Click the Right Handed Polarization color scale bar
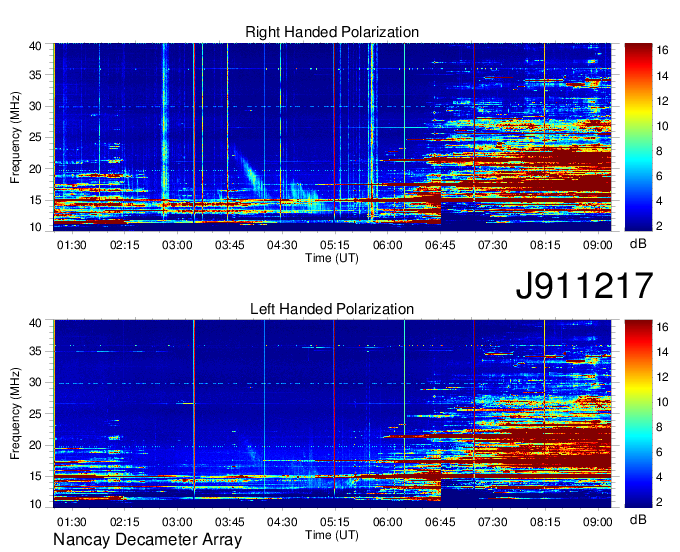680x552 pixels. [x=638, y=137]
